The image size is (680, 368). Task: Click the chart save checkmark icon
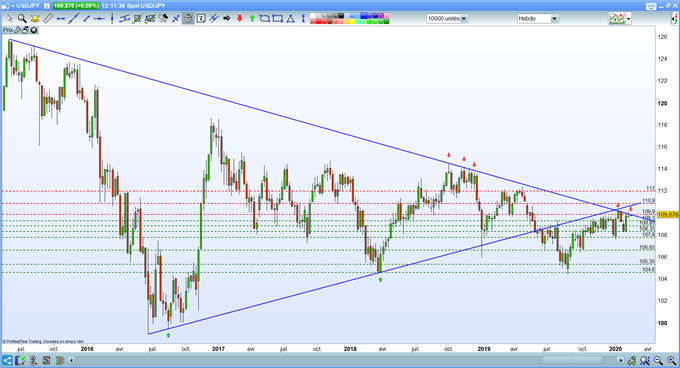tap(20, 360)
